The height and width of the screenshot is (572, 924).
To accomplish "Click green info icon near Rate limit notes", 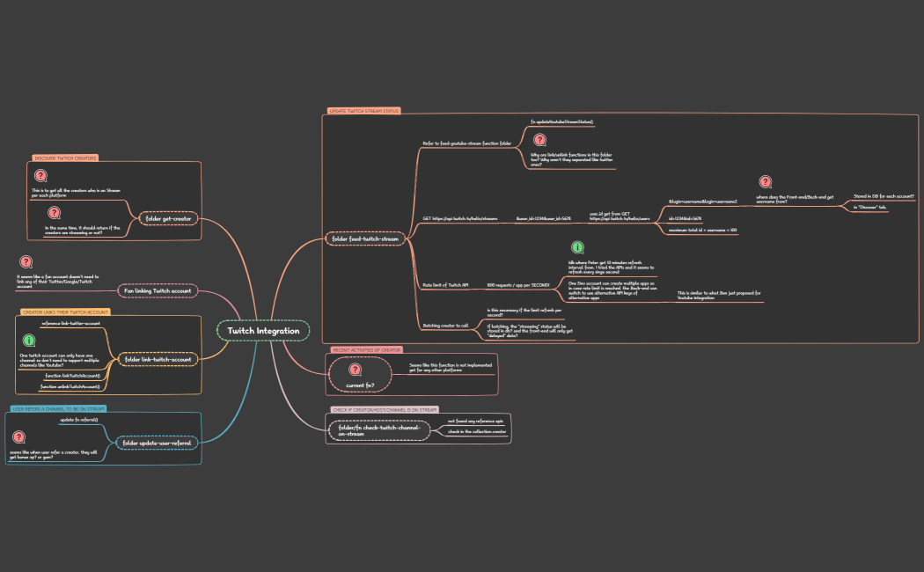I will tap(577, 248).
